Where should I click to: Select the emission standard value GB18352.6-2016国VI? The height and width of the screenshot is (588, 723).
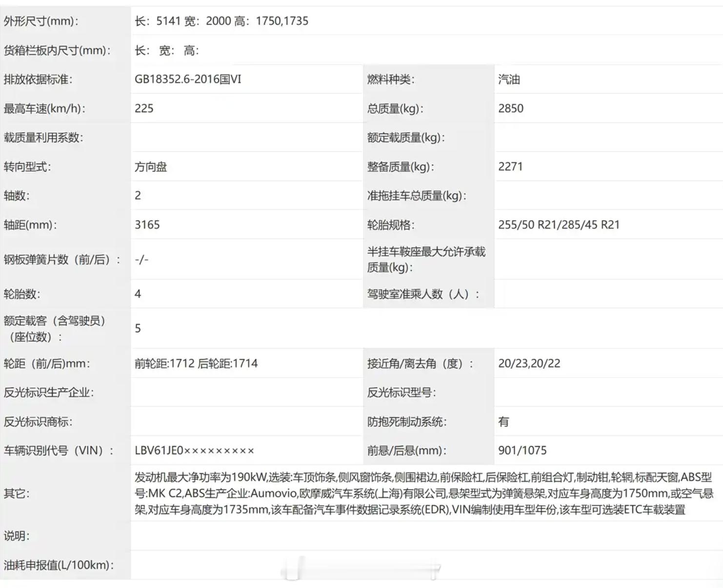point(188,79)
